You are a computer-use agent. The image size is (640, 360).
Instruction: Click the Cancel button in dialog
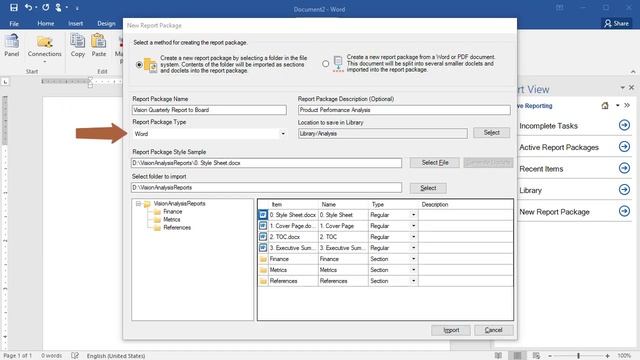tap(493, 330)
